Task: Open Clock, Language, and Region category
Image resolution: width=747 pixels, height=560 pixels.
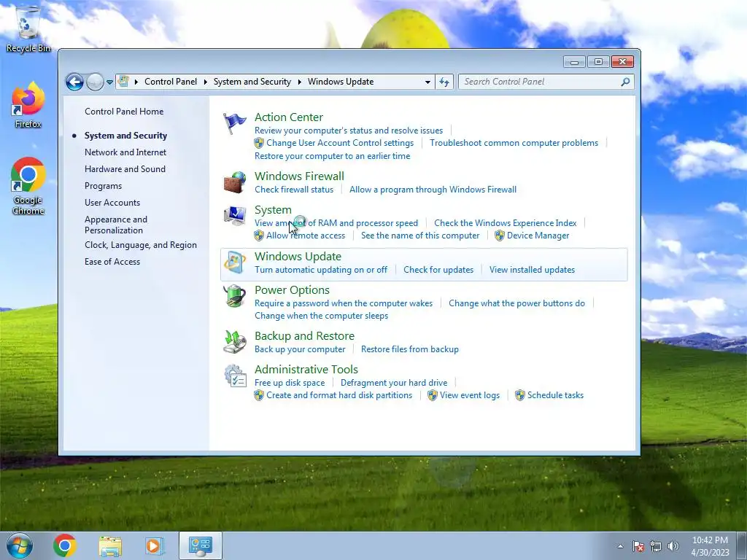Action: pos(141,245)
